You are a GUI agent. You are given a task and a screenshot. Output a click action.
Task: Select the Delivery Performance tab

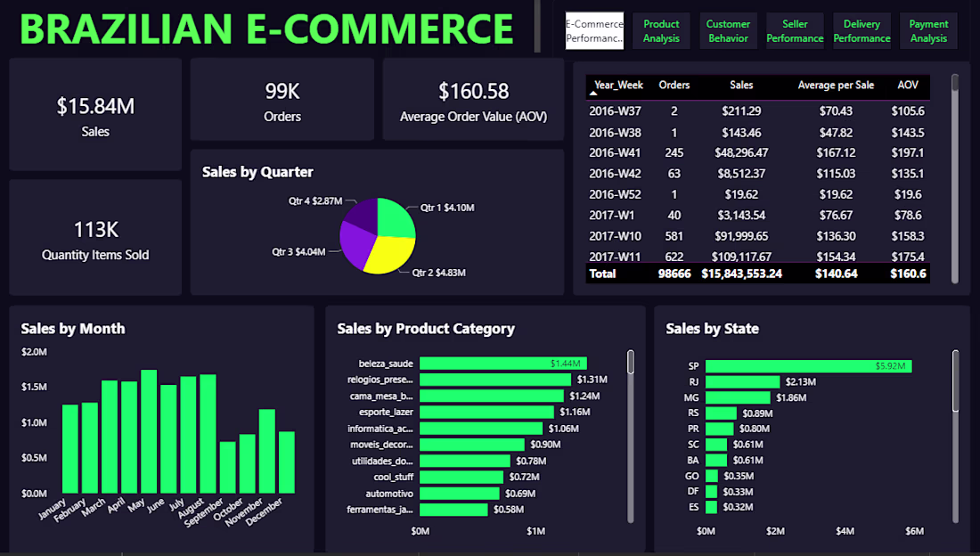point(862,30)
